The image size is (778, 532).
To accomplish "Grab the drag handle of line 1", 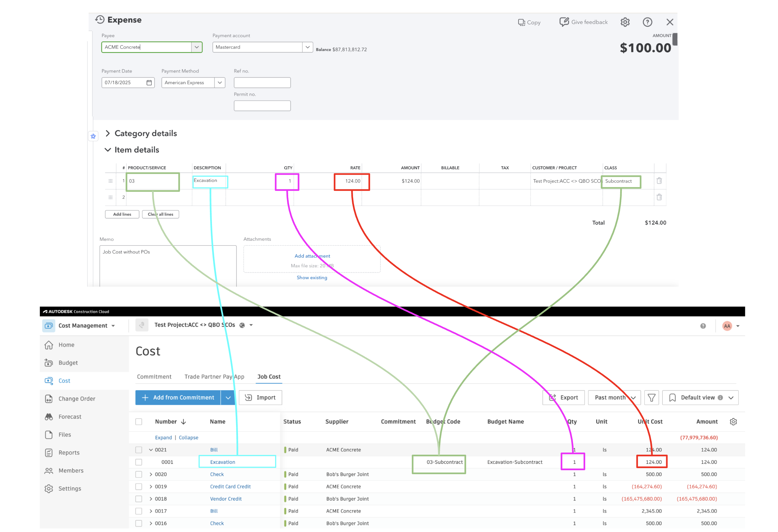I will pyautogui.click(x=111, y=181).
